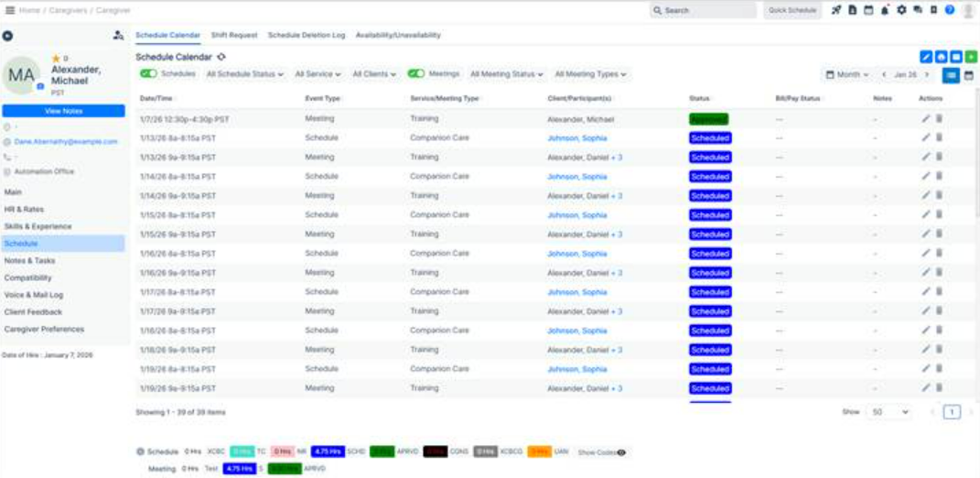Open the chat messages icon
Viewport: 980px width, 478px height.
point(918,10)
